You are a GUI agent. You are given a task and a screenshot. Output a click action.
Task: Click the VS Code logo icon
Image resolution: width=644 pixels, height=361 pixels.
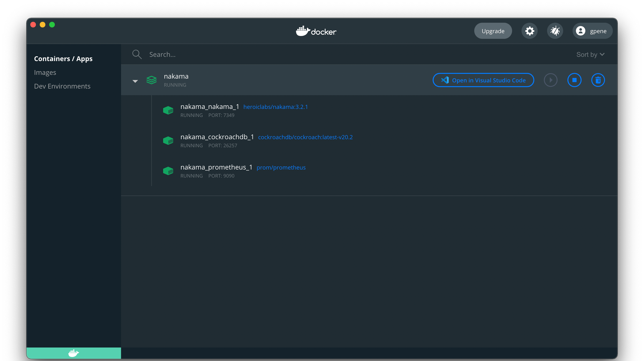point(445,80)
